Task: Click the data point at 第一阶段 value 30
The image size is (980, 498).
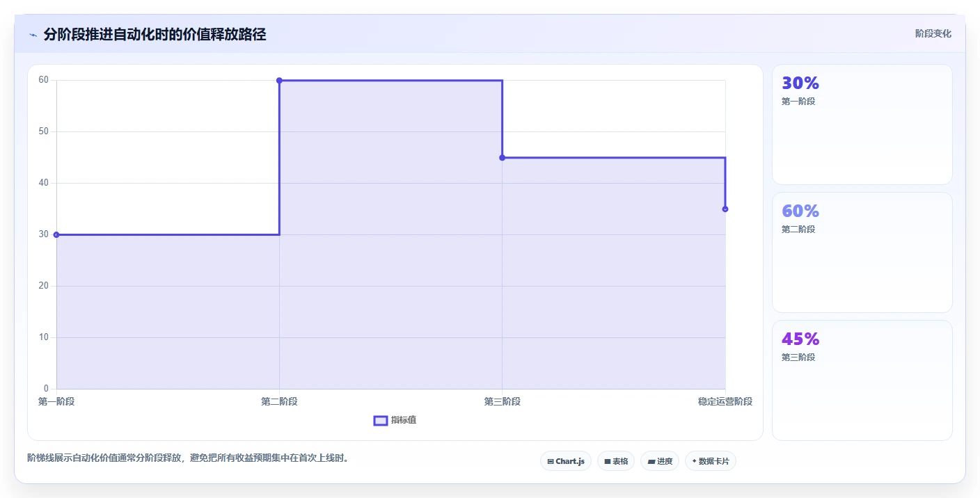Action: (x=56, y=234)
